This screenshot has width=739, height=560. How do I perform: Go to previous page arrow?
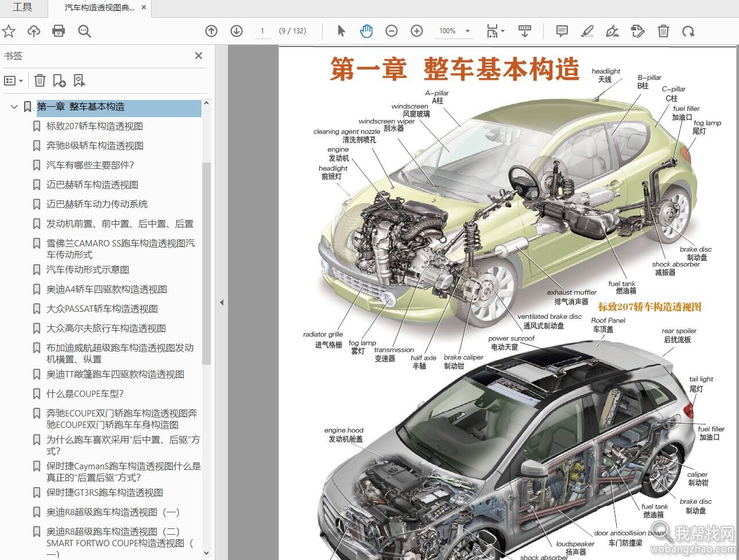[x=211, y=31]
